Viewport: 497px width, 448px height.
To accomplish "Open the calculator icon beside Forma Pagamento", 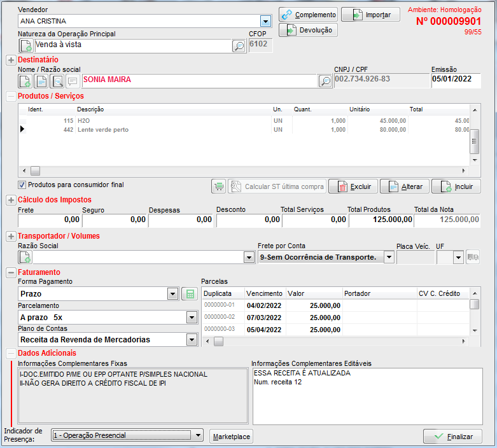I will click(x=189, y=294).
